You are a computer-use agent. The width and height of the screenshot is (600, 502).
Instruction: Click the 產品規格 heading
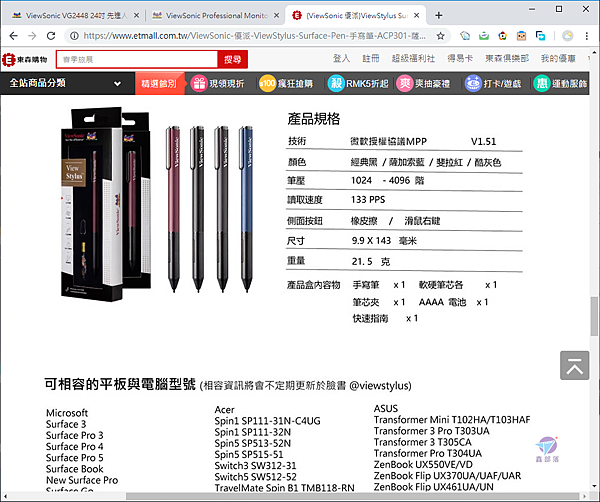tap(314, 119)
